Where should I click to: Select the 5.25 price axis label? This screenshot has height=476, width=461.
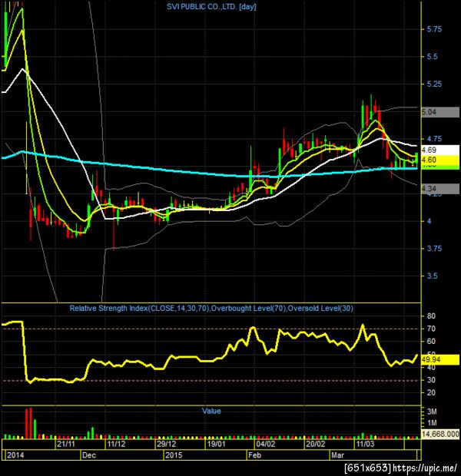[434, 84]
